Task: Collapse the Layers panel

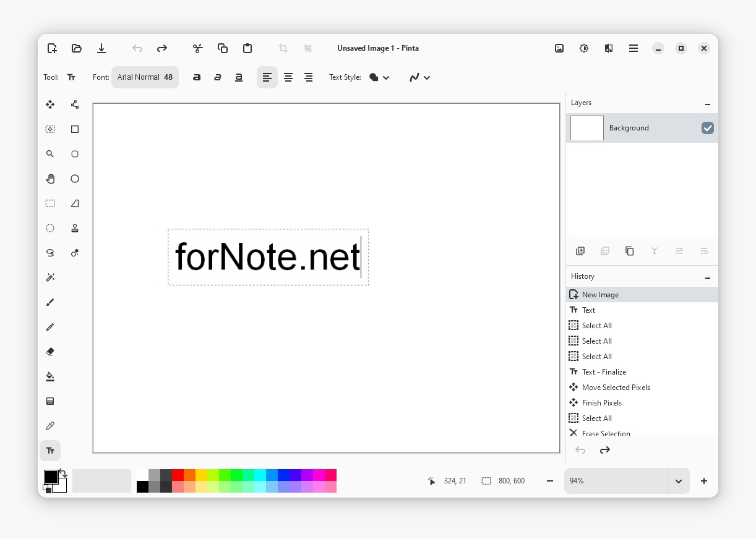Action: (708, 103)
